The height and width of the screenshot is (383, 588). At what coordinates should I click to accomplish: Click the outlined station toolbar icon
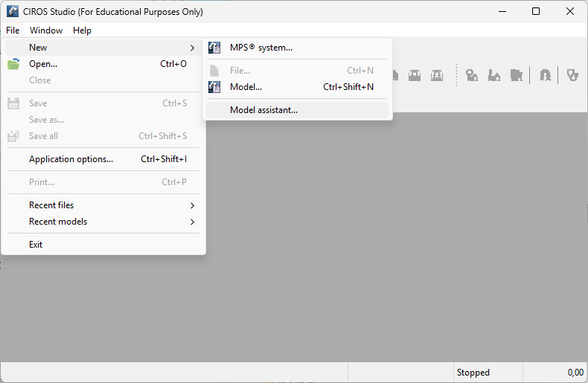click(437, 75)
